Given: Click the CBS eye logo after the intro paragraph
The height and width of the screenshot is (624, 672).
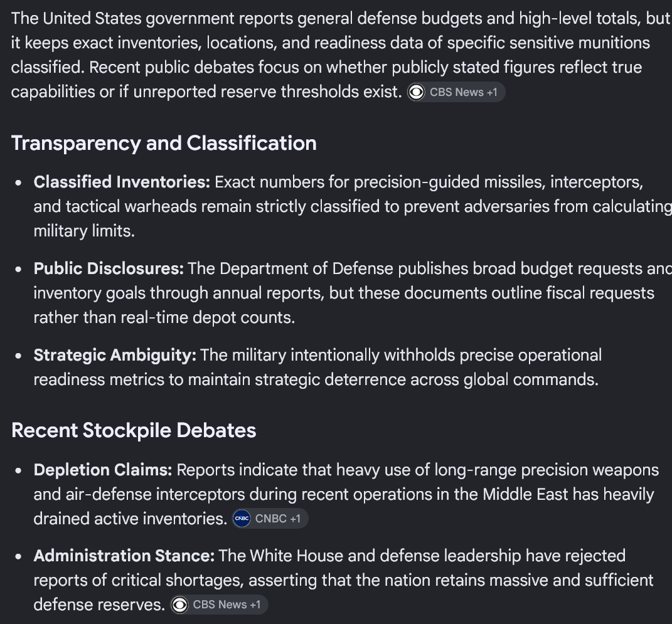Looking at the screenshot, I should (x=416, y=92).
